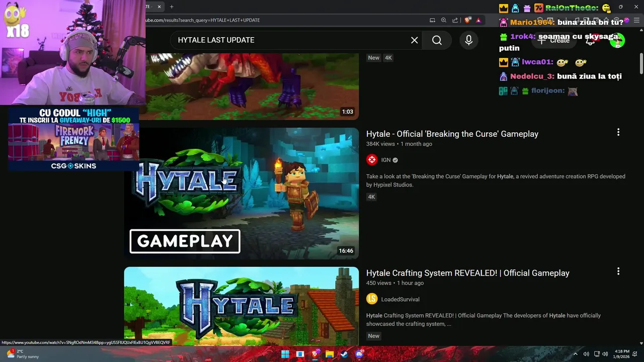The image size is (644, 362).
Task: Open Discord from the taskbar
Action: click(x=359, y=354)
